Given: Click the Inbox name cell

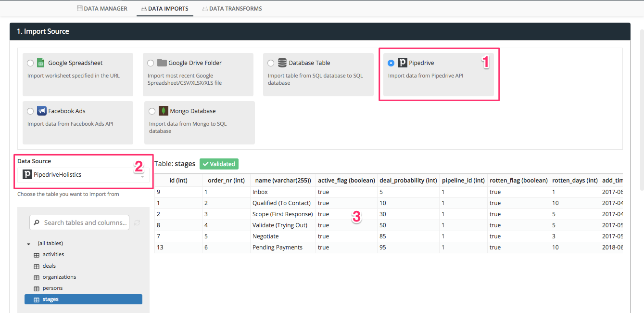Looking at the screenshot, I should [x=283, y=192].
